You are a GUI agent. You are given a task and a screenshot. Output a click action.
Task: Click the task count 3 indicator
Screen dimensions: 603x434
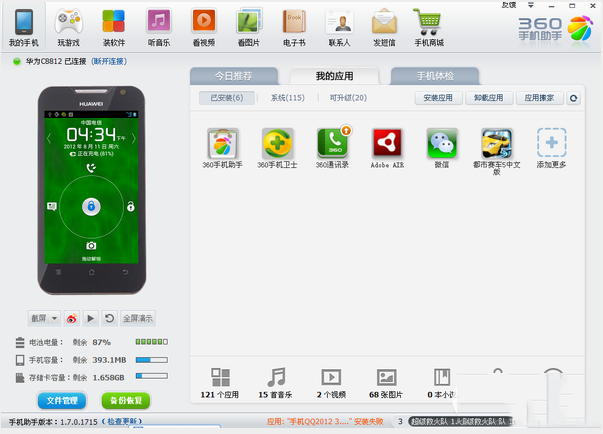pos(400,422)
